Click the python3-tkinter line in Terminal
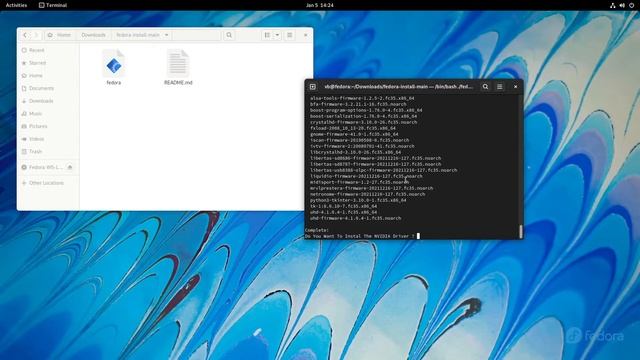The image size is (640, 360). (358, 200)
